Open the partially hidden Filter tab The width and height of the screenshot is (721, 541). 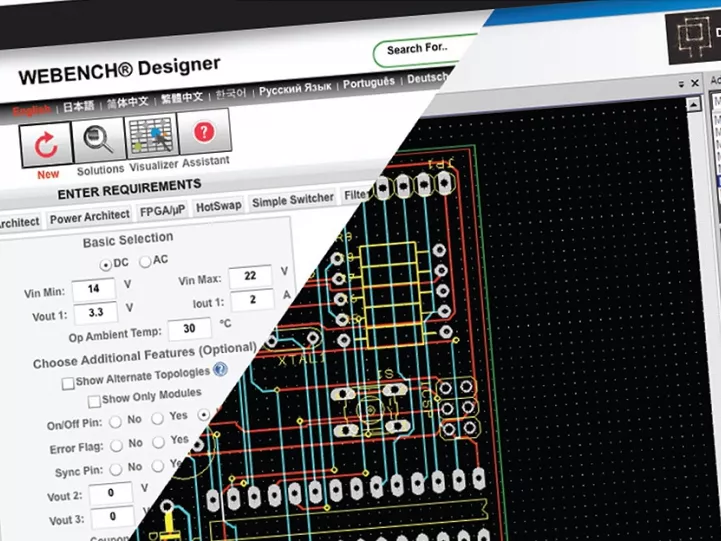[355, 195]
